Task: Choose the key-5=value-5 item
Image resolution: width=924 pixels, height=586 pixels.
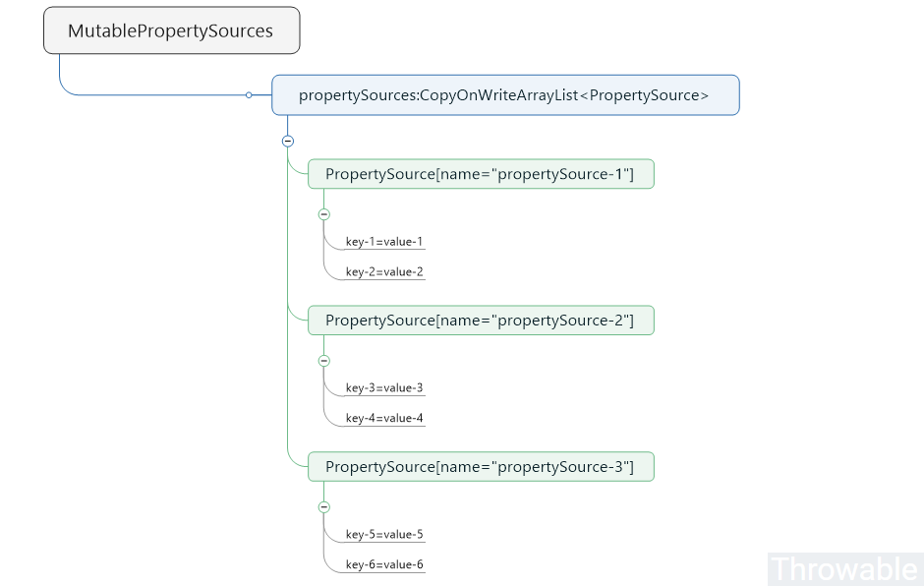Action: (384, 535)
